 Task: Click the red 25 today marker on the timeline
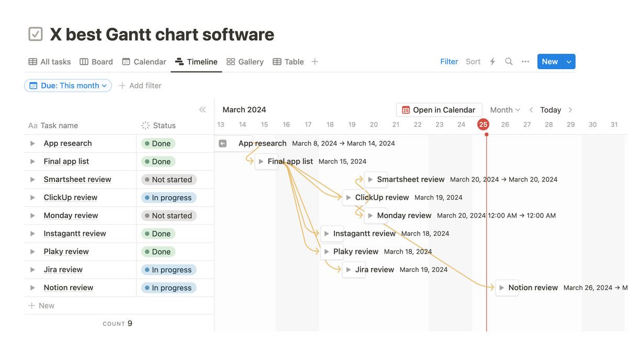483,124
